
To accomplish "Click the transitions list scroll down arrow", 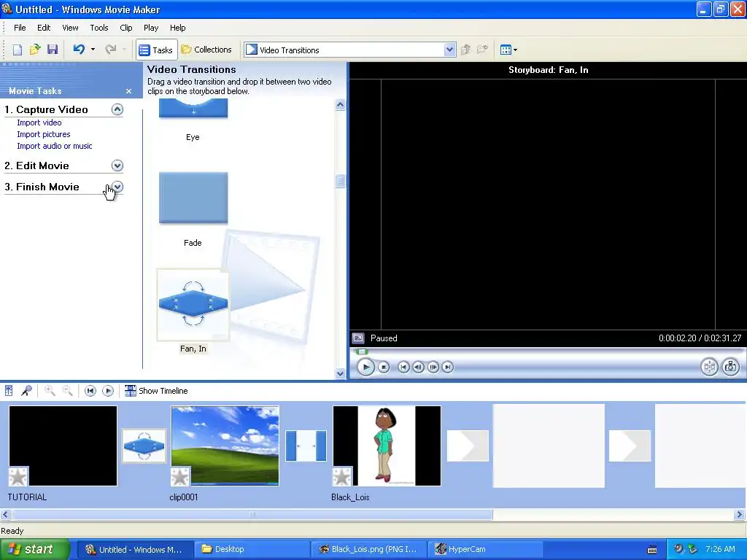I will (x=340, y=373).
